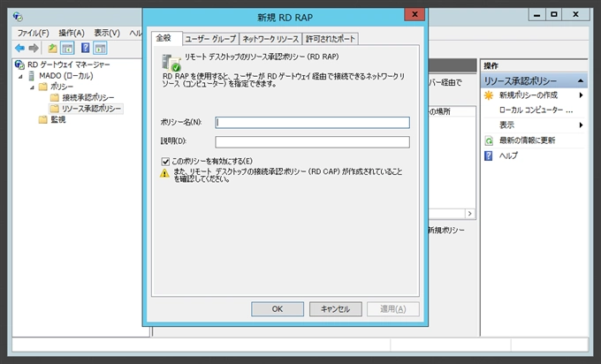Screen dimensions: 601x364
Task: Click the 新規ポリシーの作成 action text
Action: (x=529, y=95)
